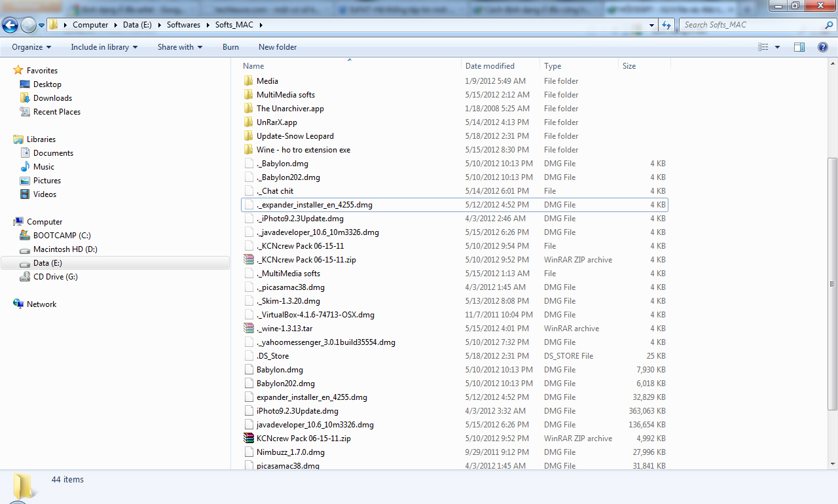
Task: Click the Burn button
Action: click(x=230, y=47)
